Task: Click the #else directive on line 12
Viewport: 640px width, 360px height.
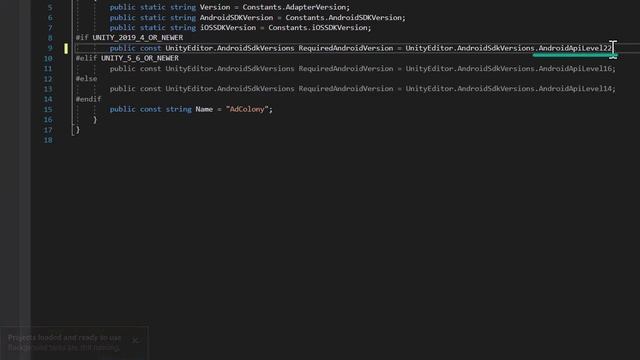Action: coord(86,78)
